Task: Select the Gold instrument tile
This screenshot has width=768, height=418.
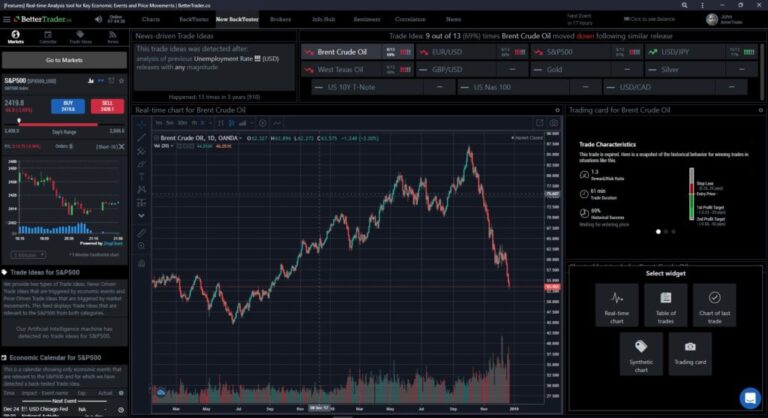Action: (587, 70)
